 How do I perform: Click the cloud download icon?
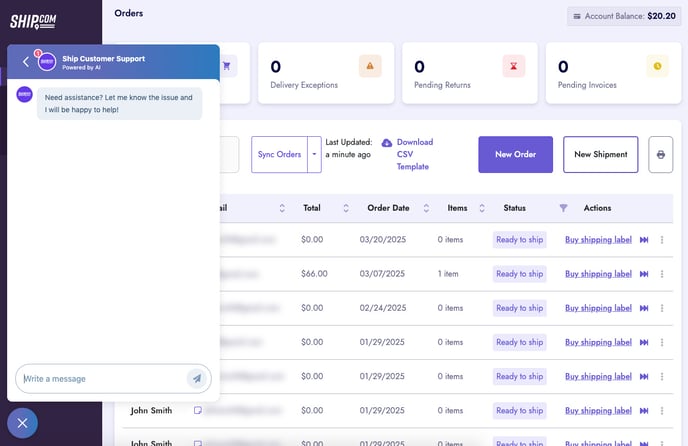coord(387,143)
